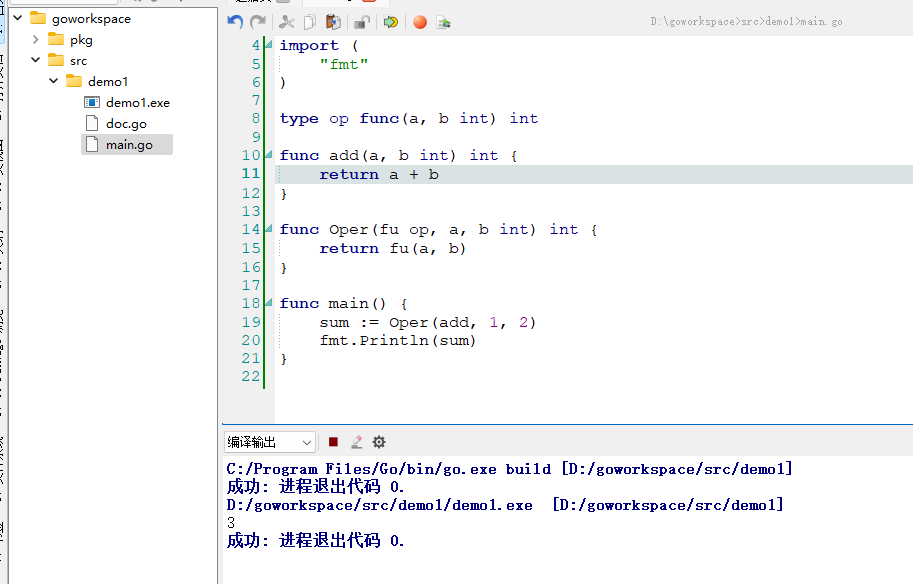Click the demo1.exe executable file icon
The image size is (913, 584).
click(92, 102)
